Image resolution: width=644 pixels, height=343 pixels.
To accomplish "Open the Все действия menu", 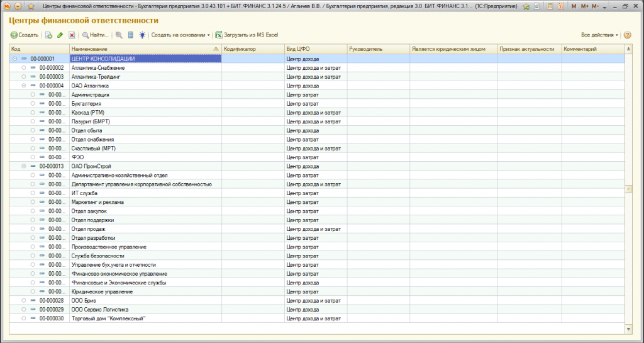I will (599, 35).
